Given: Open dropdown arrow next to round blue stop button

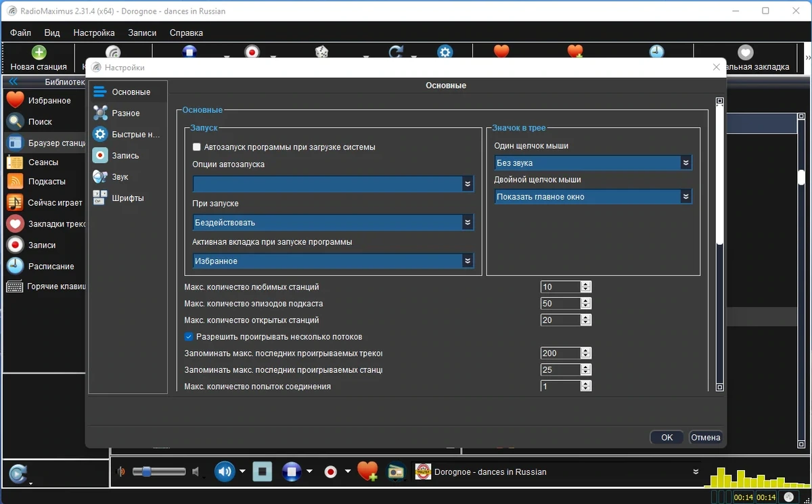Looking at the screenshot, I should 309,472.
